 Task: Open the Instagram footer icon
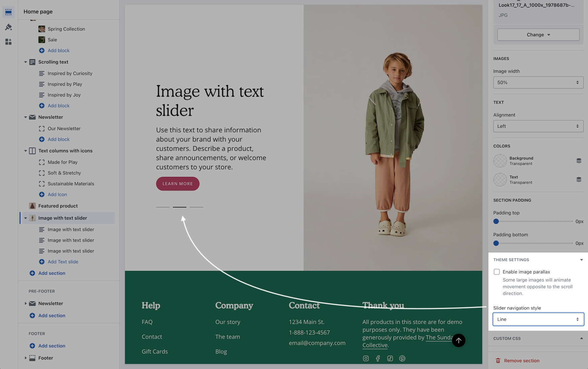click(366, 358)
